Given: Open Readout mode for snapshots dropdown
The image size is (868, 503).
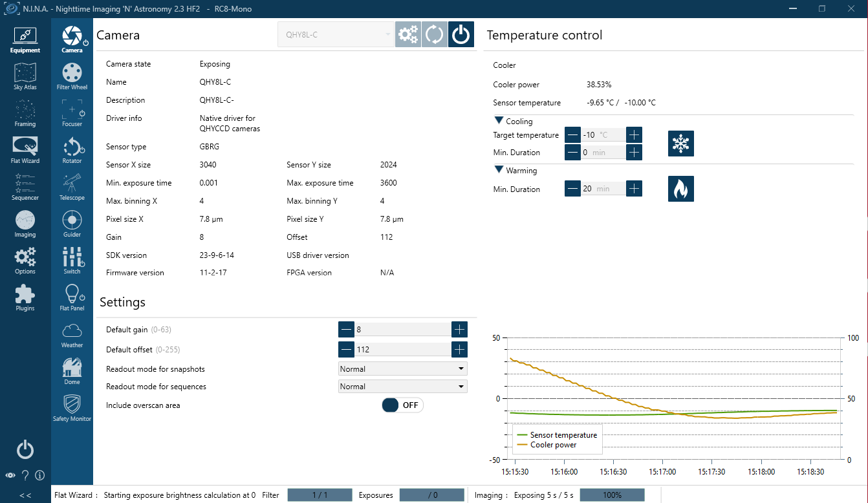Looking at the screenshot, I should point(402,369).
